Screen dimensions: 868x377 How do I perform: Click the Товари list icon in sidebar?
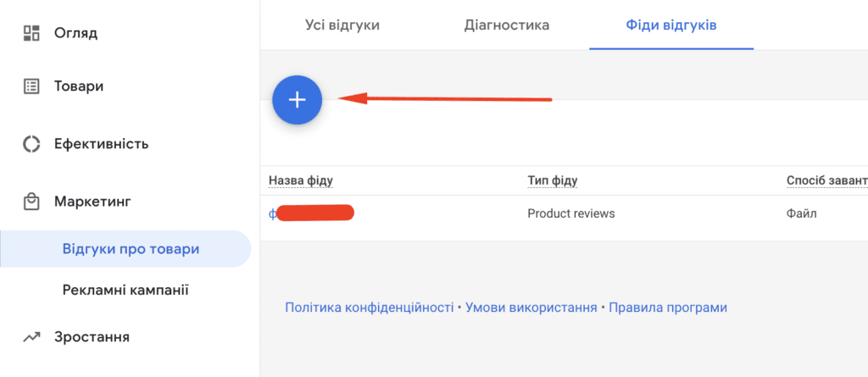(x=31, y=86)
